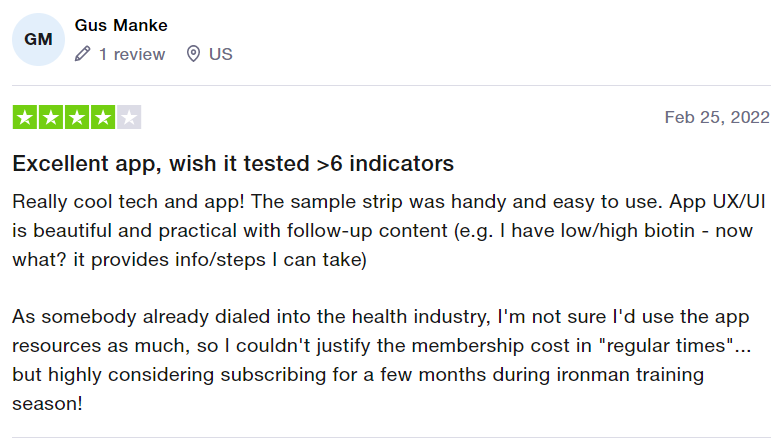Viewport: 778px width, 445px height.
Task: Click the paragraph beginning 'As somebody already dialed'
Action: click(382, 360)
